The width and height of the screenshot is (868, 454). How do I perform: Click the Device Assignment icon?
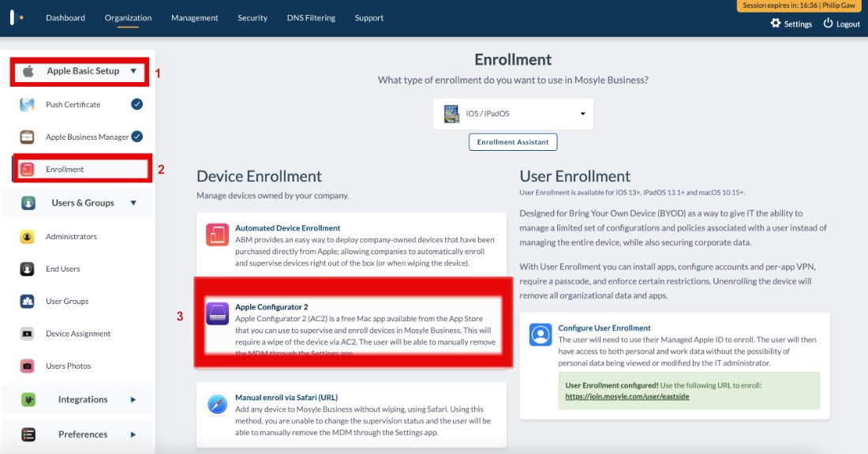coord(27,334)
